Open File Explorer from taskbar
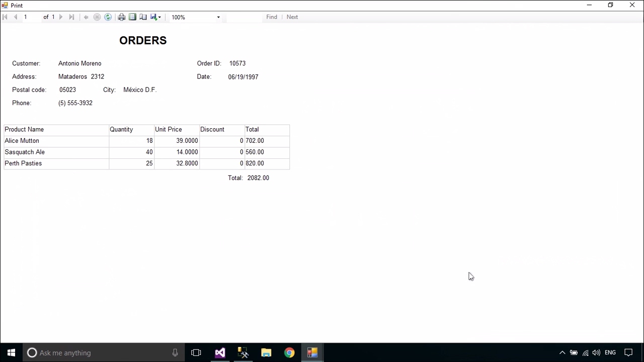 266,352
